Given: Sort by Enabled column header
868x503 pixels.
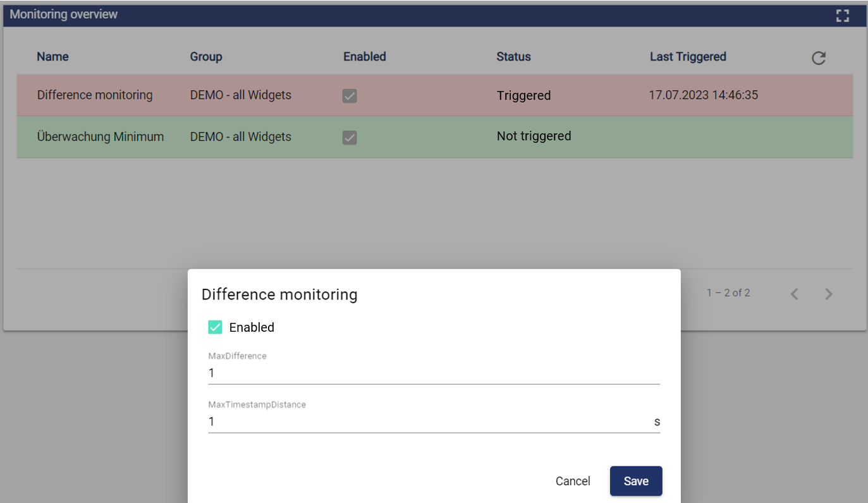Looking at the screenshot, I should (364, 57).
